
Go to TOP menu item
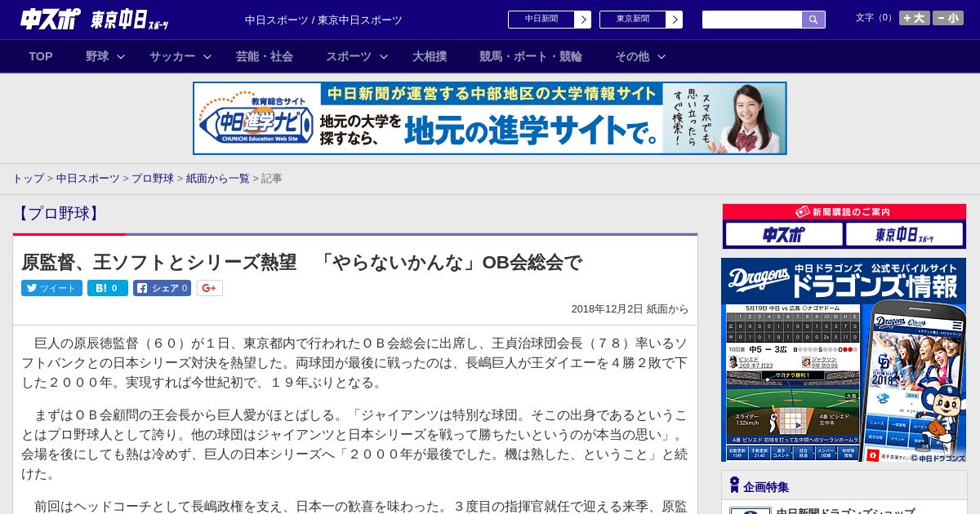41,56
